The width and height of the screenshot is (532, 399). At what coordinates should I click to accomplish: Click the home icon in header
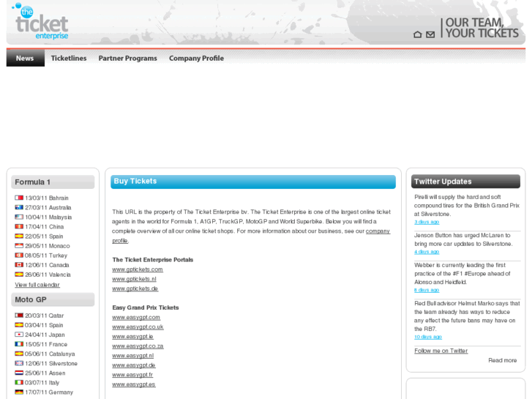click(418, 34)
